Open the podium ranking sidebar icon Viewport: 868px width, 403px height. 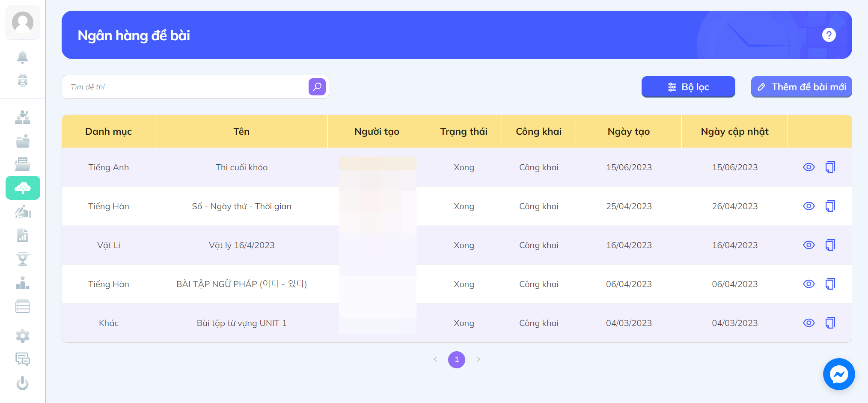click(22, 282)
